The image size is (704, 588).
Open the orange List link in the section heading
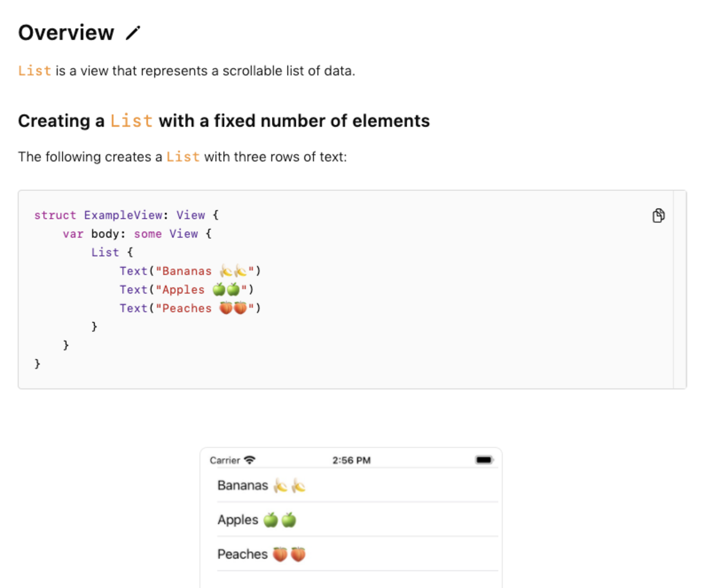(132, 121)
